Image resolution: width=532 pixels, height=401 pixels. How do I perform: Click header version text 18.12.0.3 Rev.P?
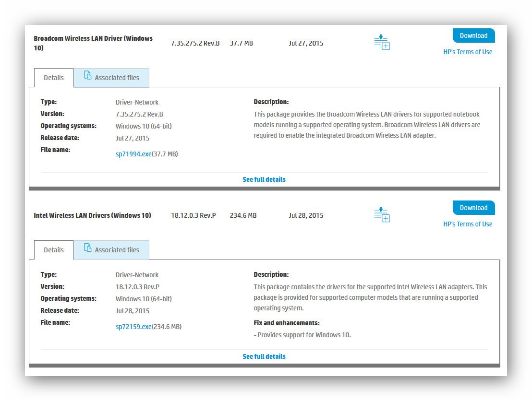pyautogui.click(x=193, y=215)
